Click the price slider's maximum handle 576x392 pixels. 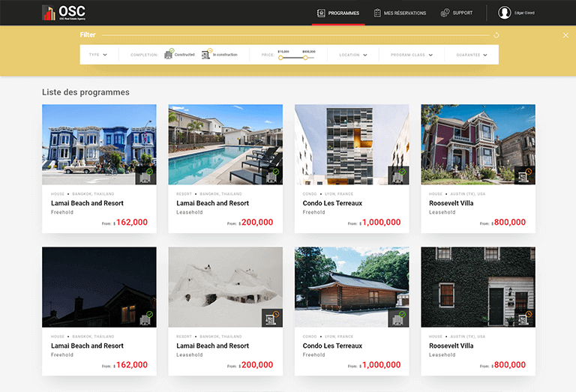coord(305,58)
